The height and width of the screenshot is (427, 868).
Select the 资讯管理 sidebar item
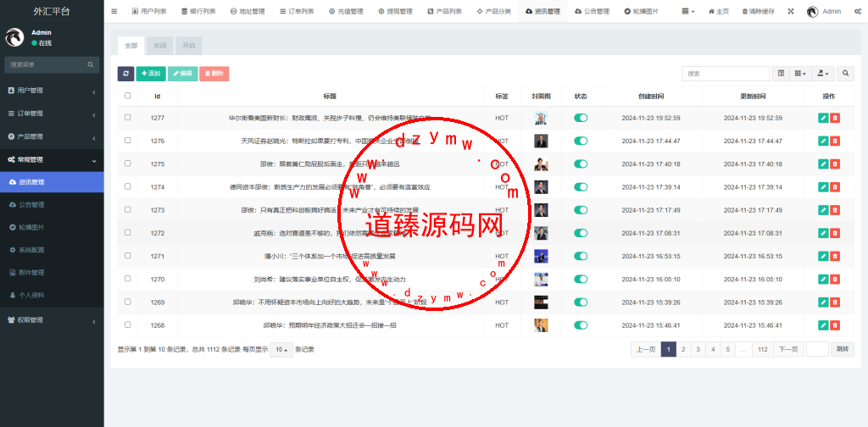(x=52, y=182)
